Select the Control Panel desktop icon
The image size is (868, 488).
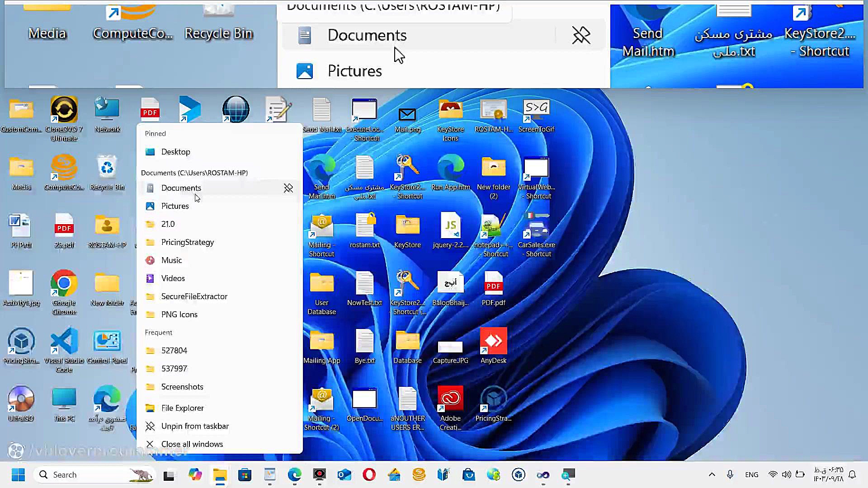pos(107,346)
